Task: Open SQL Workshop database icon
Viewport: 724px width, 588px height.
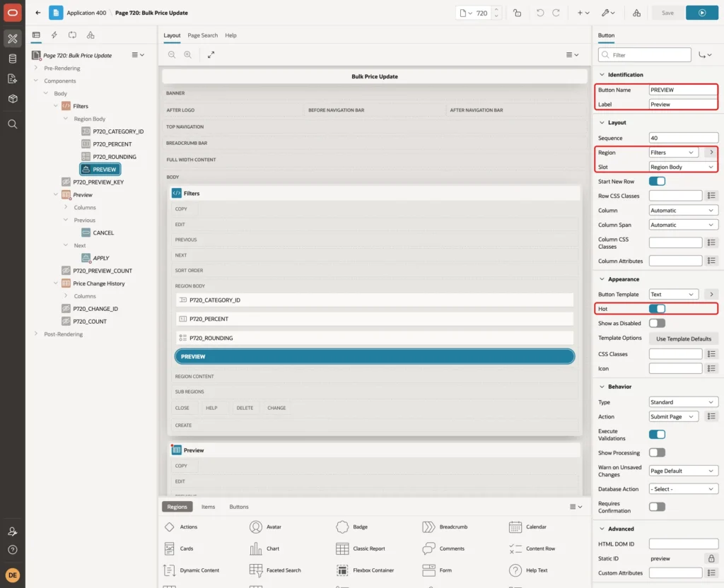Action: (13, 59)
